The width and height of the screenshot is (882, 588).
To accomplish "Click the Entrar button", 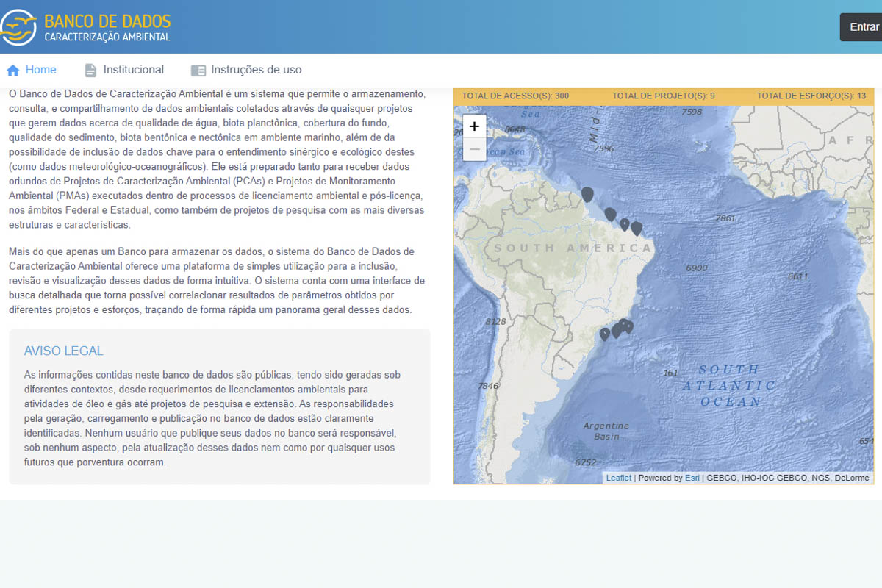I will coord(863,27).
